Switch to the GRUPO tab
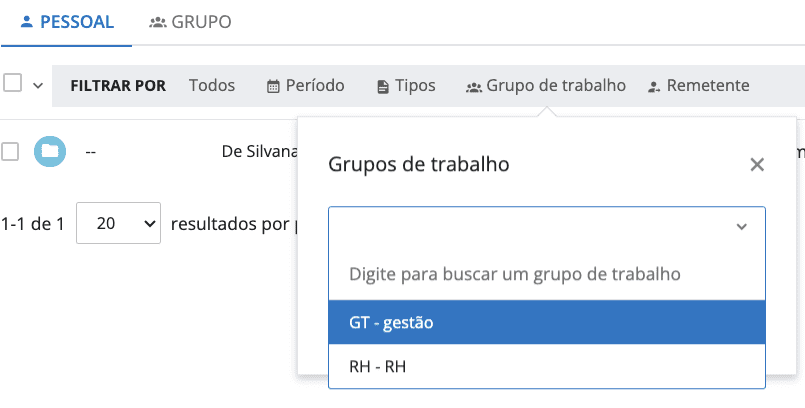The height and width of the screenshot is (408, 805). coord(190,22)
